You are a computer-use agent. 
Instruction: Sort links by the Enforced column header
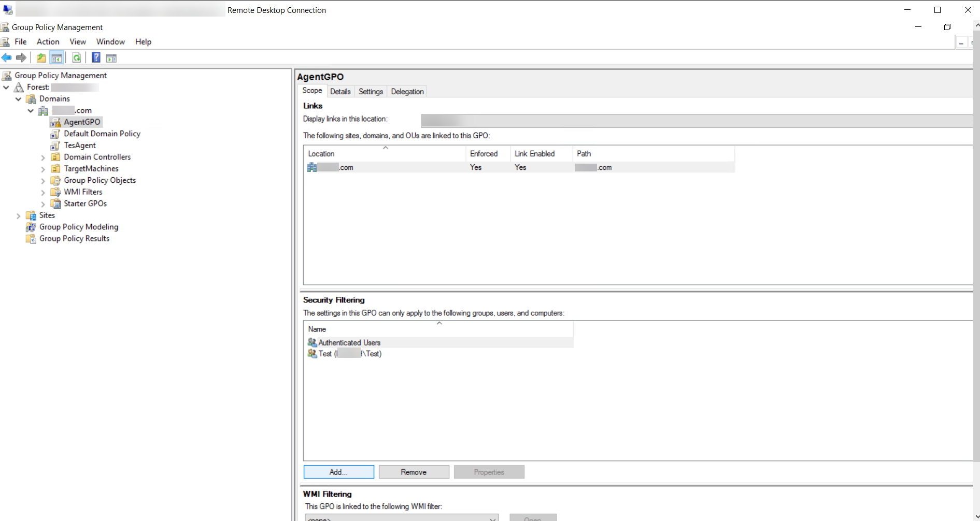coord(488,154)
